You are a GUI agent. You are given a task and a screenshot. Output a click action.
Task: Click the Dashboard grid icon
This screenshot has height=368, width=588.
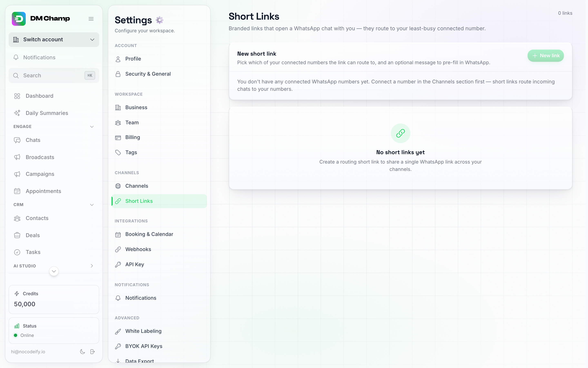[x=17, y=96]
